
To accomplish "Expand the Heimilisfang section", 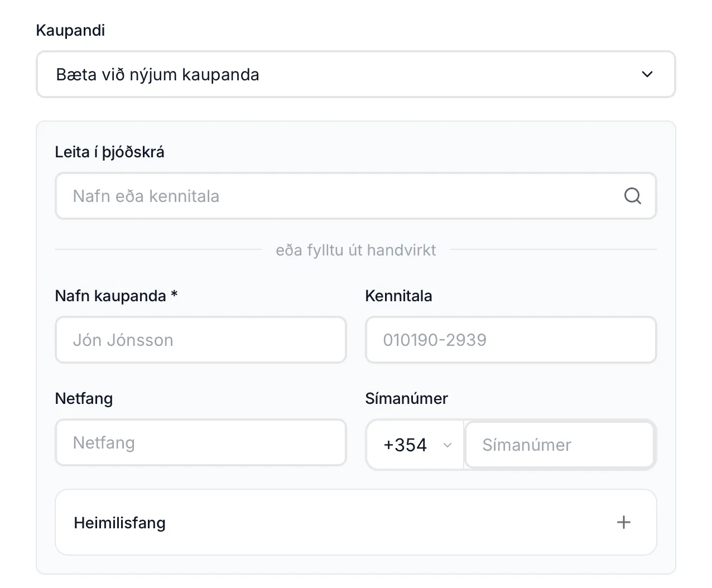I will (356, 522).
